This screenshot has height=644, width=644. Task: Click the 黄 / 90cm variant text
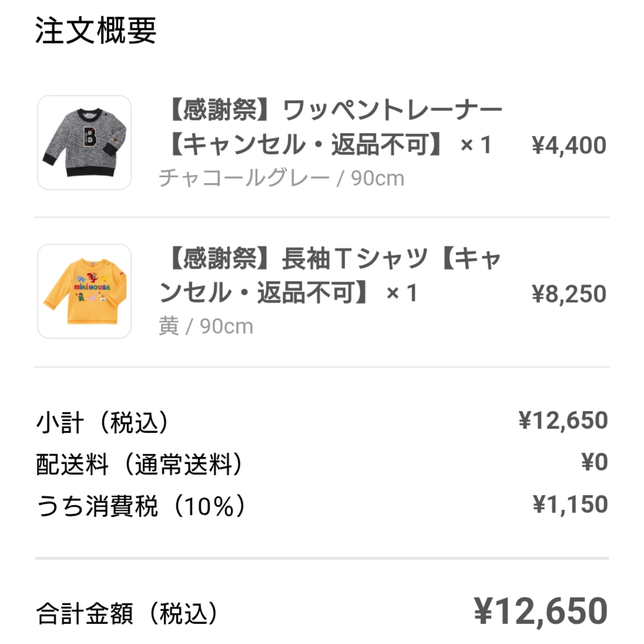click(206, 326)
